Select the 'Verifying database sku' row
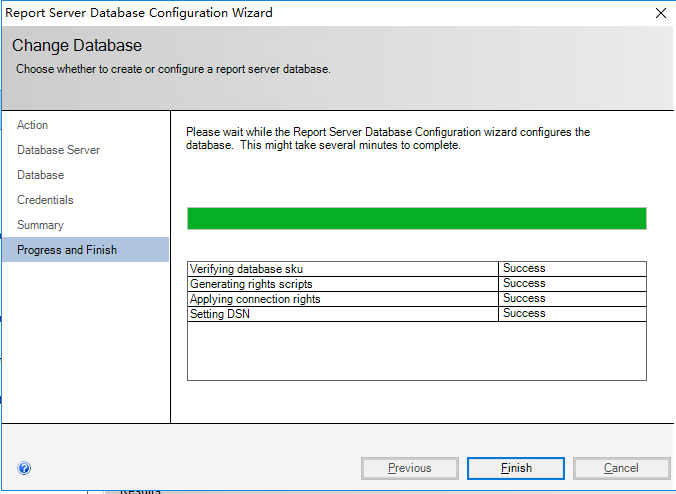Image resolution: width=676 pixels, height=494 pixels. (416, 269)
